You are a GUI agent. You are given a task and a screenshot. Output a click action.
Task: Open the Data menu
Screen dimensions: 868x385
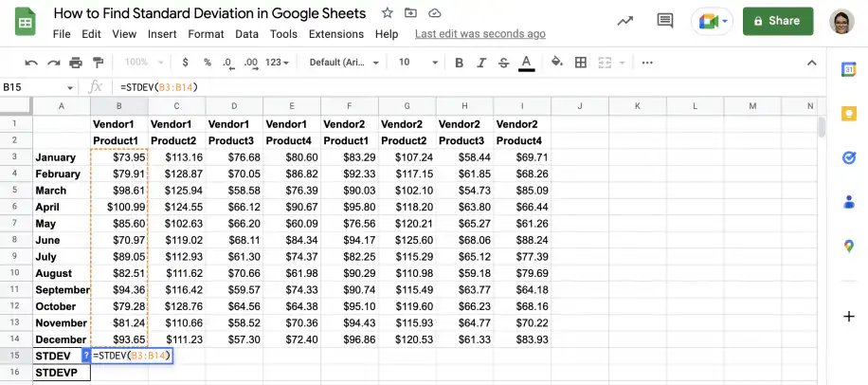coord(247,34)
